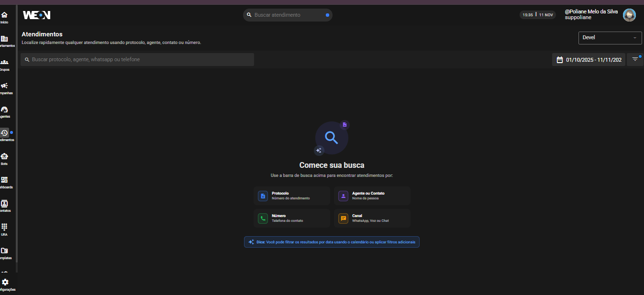Open Configurações gear icon
The image size is (644, 295).
[x=5, y=283]
